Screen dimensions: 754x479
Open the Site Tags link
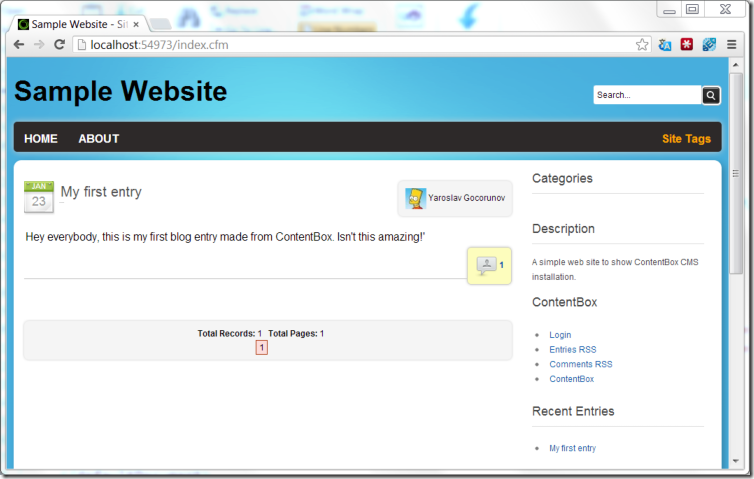(686, 139)
